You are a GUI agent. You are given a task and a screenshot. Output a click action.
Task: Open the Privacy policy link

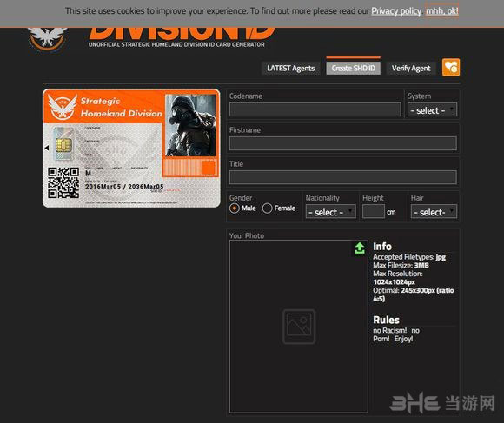click(x=396, y=11)
